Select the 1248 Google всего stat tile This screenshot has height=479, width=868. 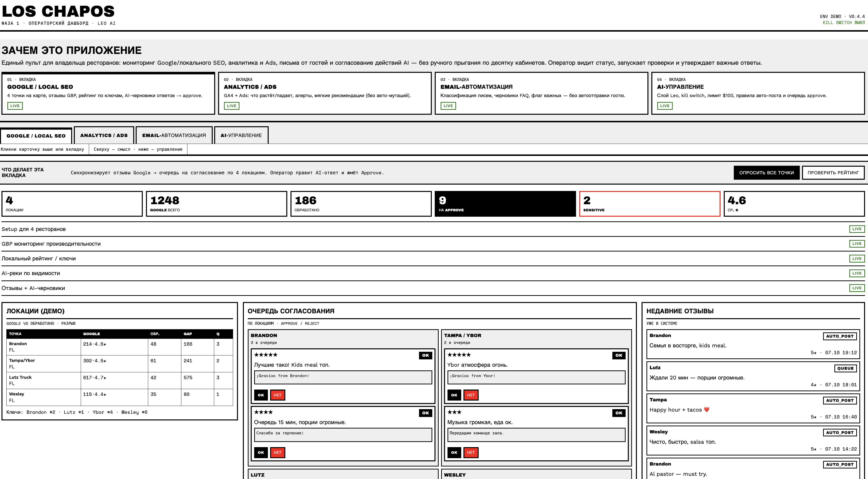(216, 204)
